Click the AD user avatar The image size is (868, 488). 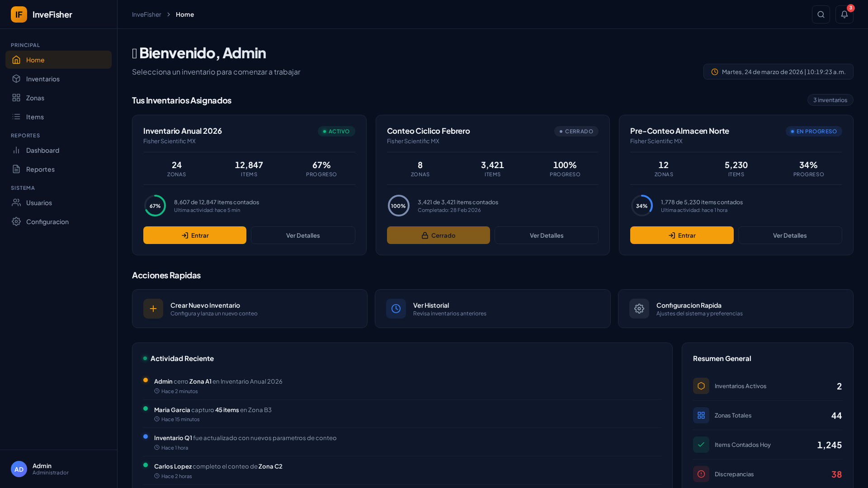click(x=19, y=469)
